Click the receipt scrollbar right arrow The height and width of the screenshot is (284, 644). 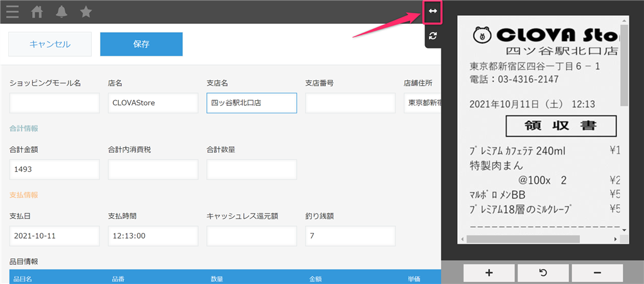616,239
